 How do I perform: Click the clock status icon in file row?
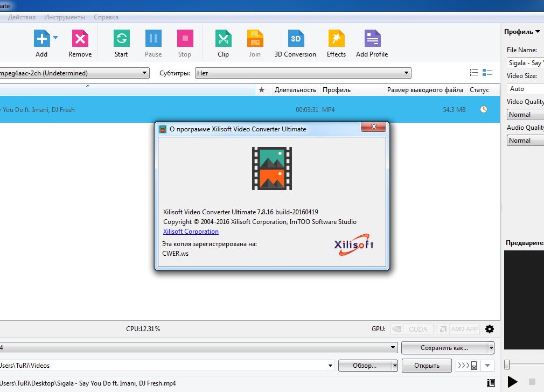[484, 109]
